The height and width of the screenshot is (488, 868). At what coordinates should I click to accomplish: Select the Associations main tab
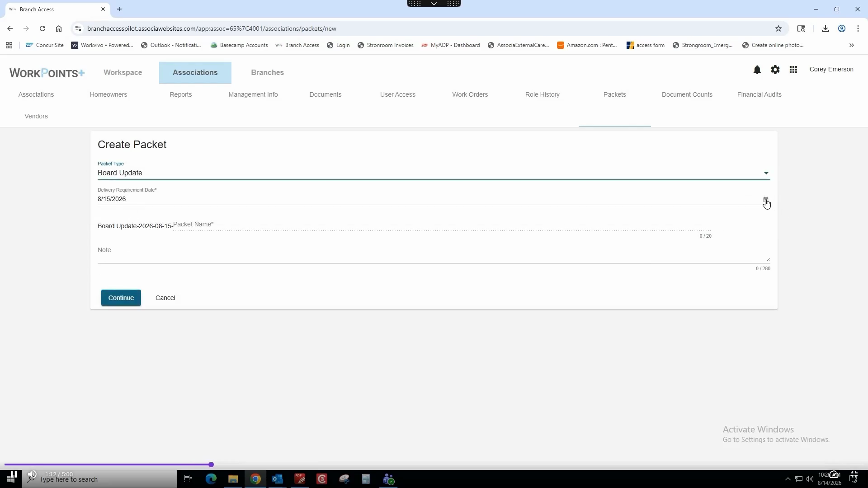(195, 73)
